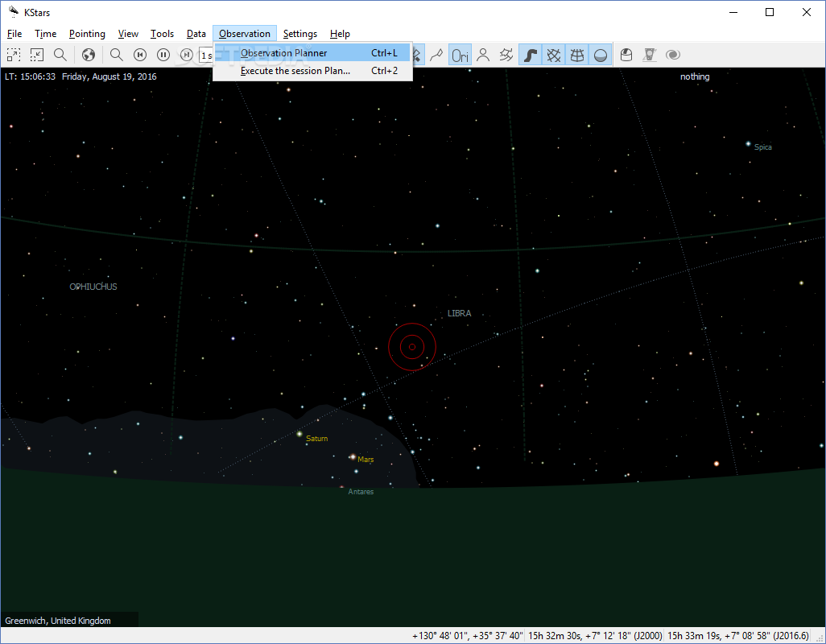Click the galaxy-shaped toolbar icon
Screen dimensions: 826x644
[673, 55]
